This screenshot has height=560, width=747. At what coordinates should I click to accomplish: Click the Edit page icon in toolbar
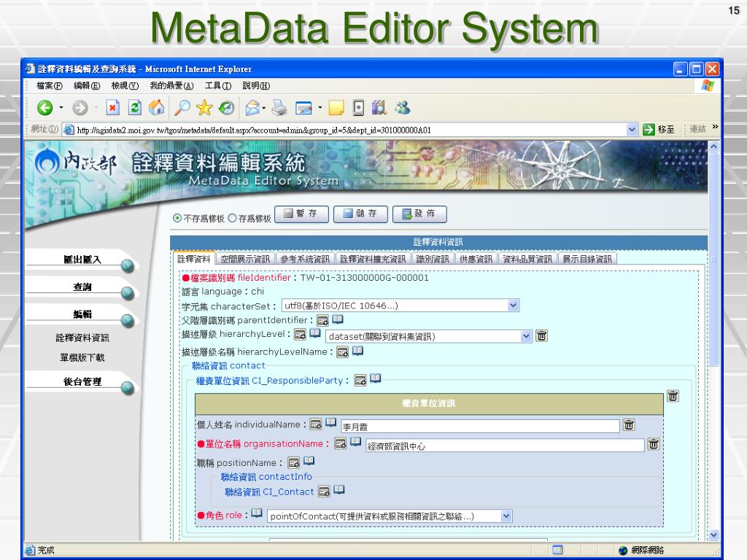tap(304, 108)
